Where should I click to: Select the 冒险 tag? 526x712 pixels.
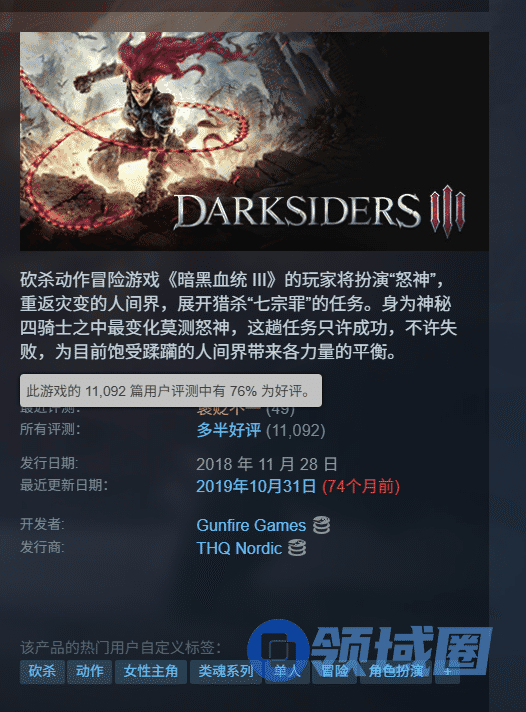click(x=335, y=672)
